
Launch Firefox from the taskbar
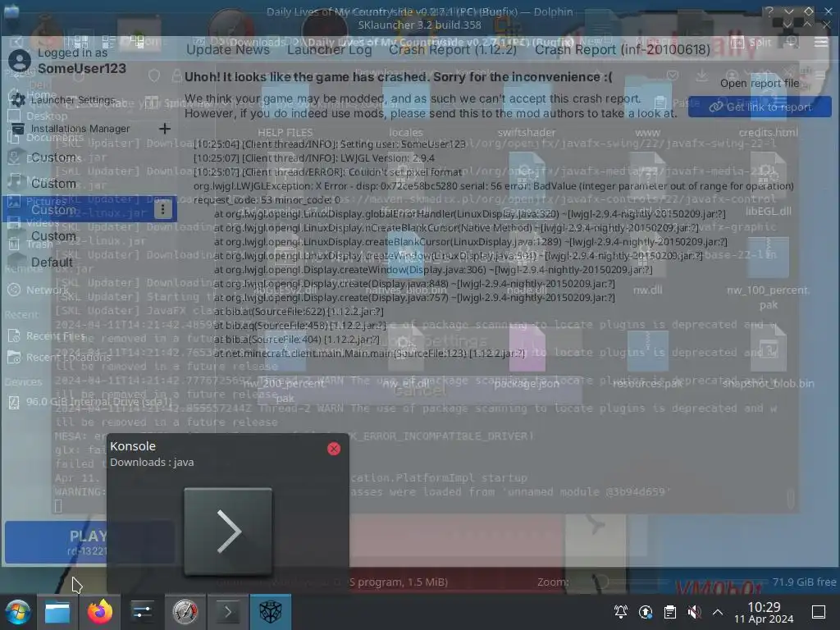tap(100, 612)
